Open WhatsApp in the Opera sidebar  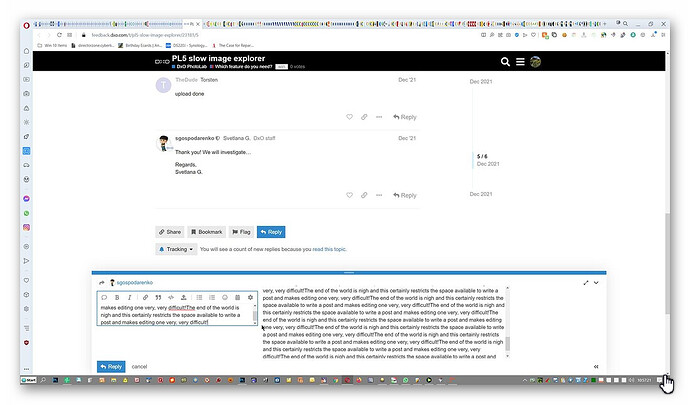[26, 213]
